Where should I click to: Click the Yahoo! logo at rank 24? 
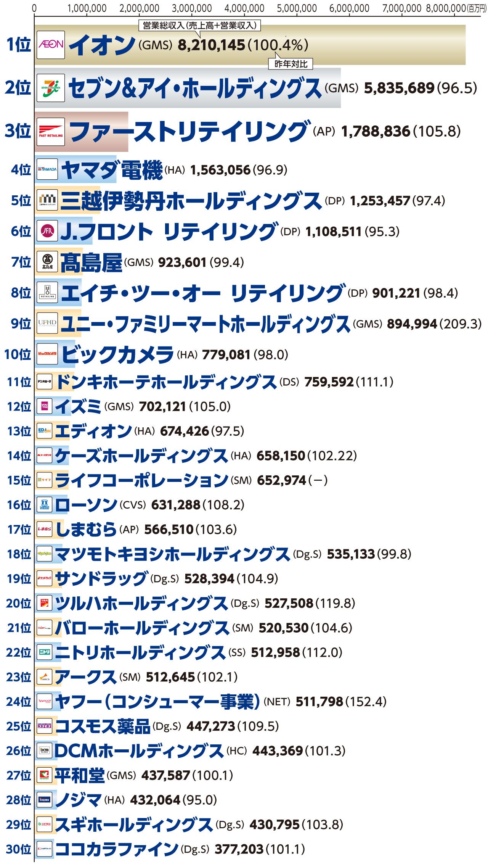[x=45, y=701]
